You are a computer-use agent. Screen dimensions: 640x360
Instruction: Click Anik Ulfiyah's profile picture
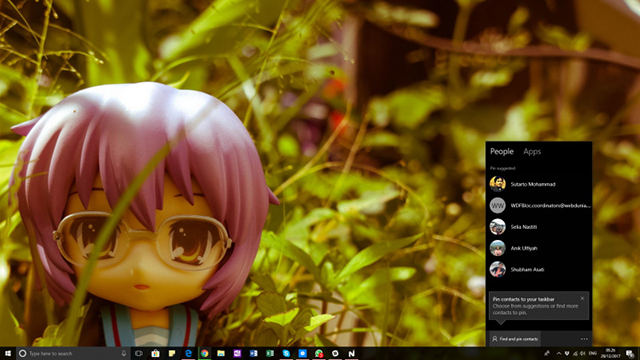coord(498,248)
